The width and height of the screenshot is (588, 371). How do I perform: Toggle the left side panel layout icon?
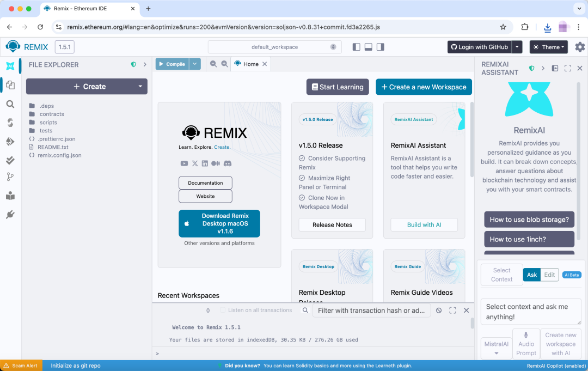356,47
